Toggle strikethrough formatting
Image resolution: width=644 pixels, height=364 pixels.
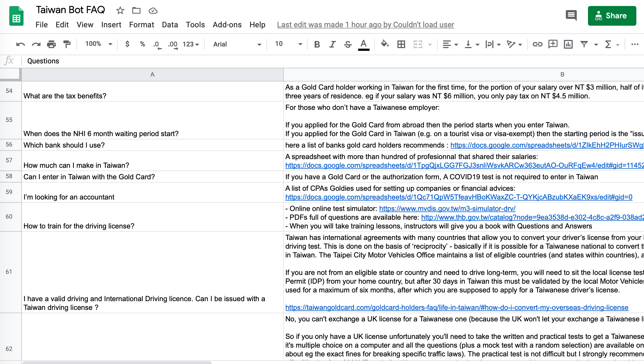[348, 44]
